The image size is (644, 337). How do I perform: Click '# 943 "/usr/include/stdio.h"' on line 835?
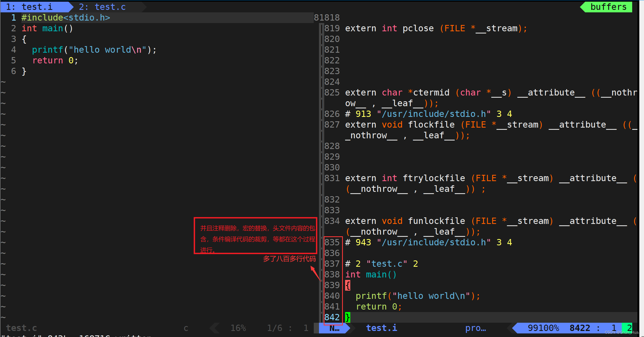(x=418, y=242)
